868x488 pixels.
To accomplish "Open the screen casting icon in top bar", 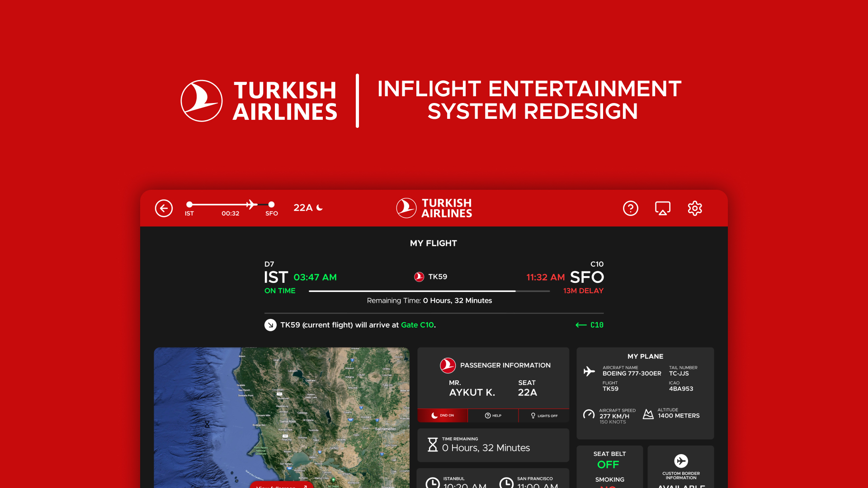I will tap(662, 208).
